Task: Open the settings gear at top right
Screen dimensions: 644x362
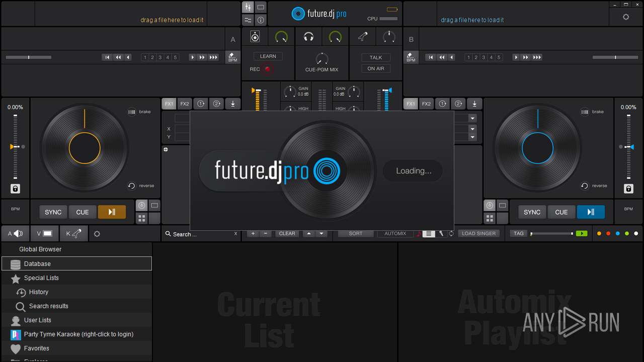Action: 626,17
